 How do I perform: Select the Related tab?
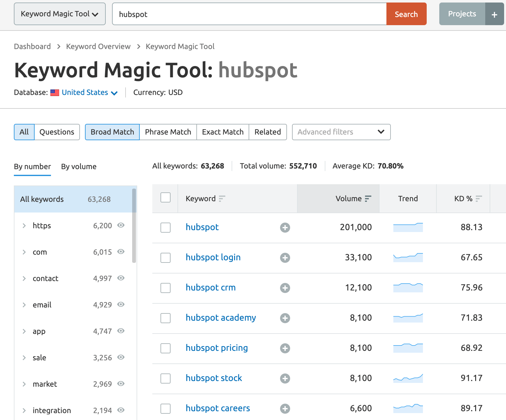point(268,132)
